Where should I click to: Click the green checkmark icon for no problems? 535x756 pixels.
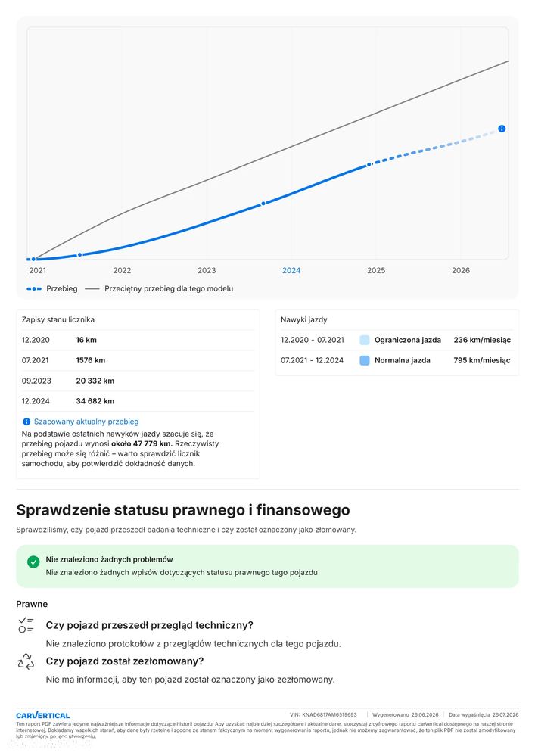point(33,562)
